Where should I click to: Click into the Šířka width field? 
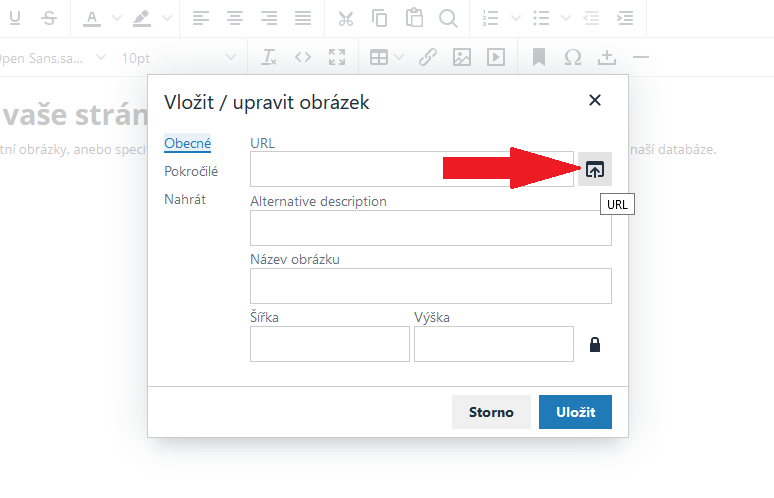329,344
